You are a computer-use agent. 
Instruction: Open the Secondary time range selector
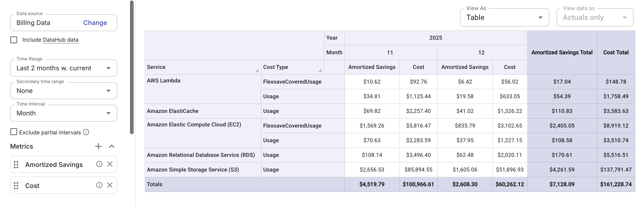coord(108,90)
